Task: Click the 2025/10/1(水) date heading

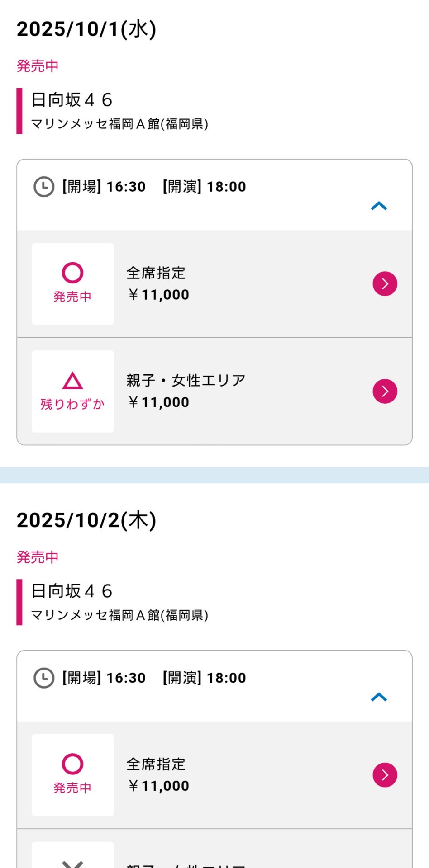Action: (x=86, y=29)
